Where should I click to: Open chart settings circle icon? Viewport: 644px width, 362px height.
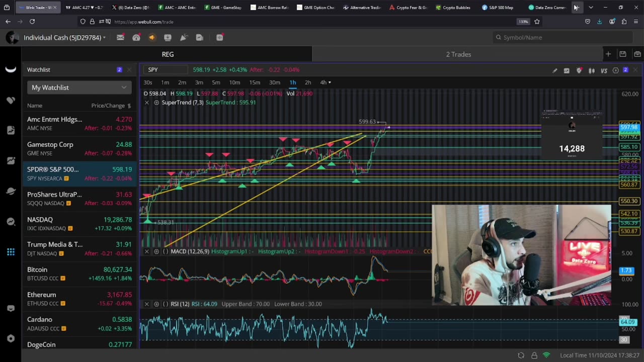tap(615, 70)
